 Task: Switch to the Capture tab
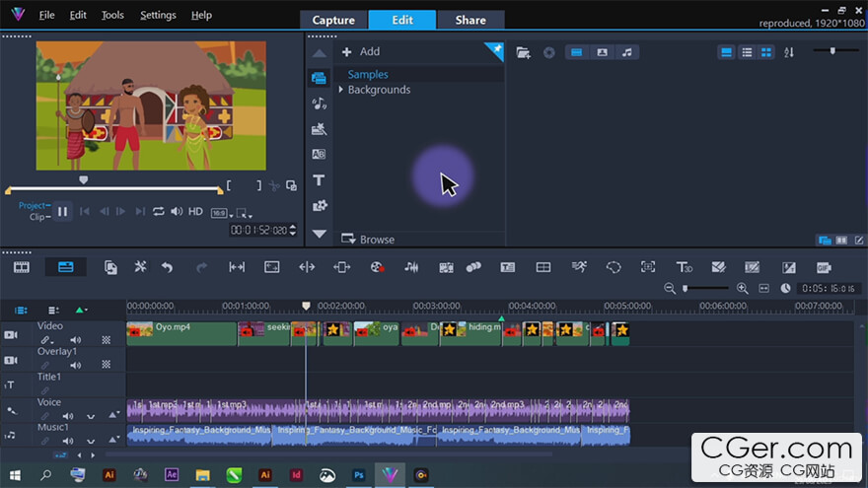coord(333,20)
